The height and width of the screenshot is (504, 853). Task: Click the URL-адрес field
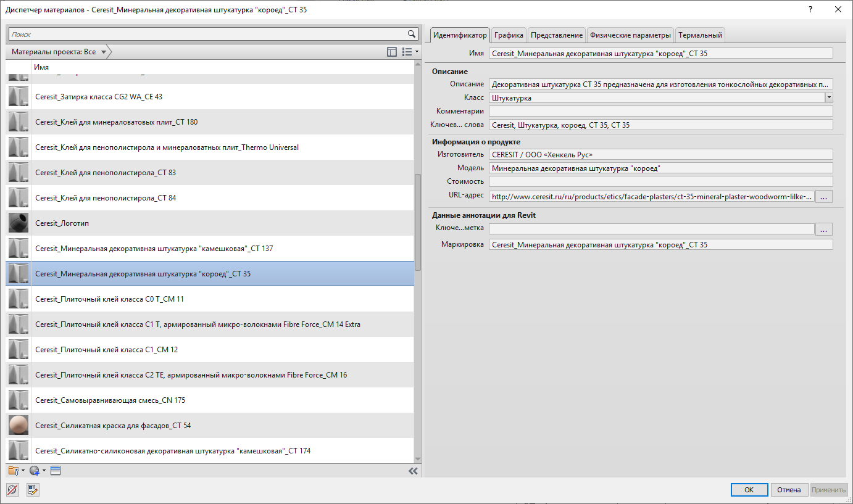pyautogui.click(x=651, y=196)
